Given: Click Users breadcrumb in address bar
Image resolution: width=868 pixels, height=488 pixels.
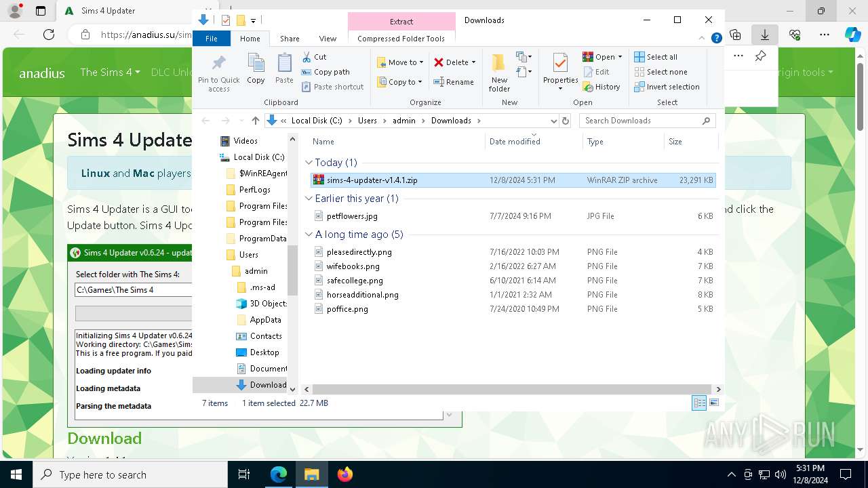Looking at the screenshot, I should (x=368, y=121).
